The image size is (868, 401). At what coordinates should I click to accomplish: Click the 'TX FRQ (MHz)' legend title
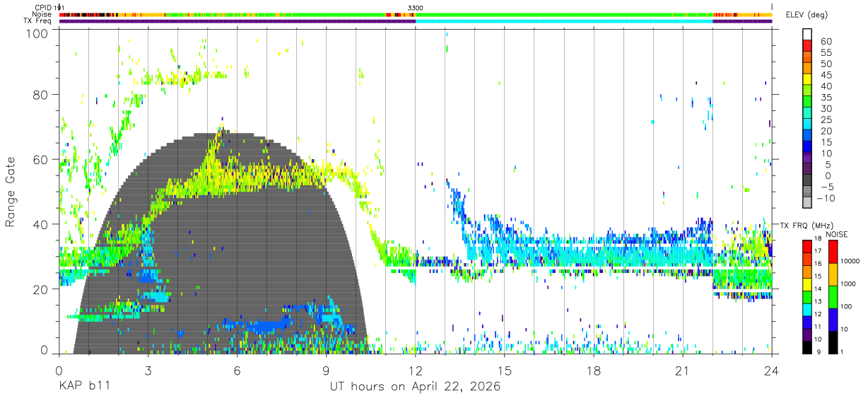pyautogui.click(x=807, y=225)
